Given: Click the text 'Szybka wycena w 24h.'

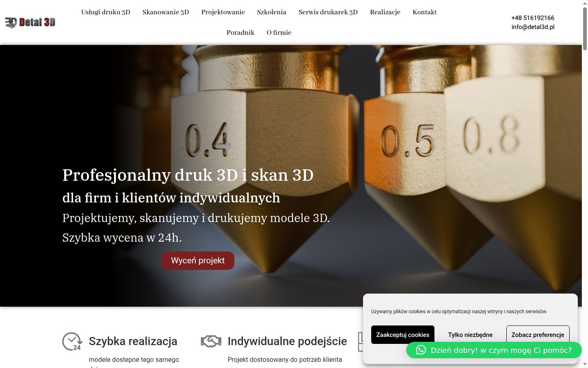Looking at the screenshot, I should pos(122,238).
